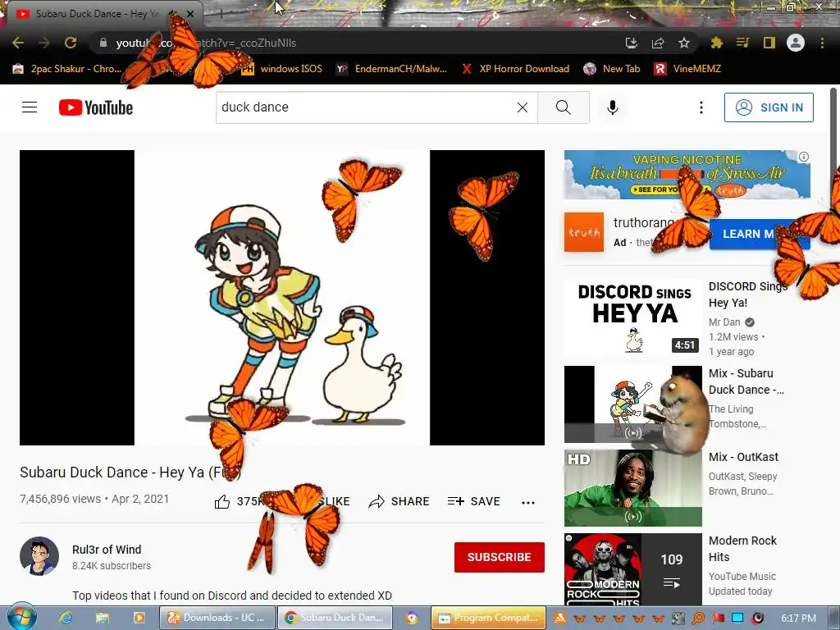This screenshot has width=840, height=630.
Task: Click the red SUBSCRIBE button
Action: tap(500, 557)
